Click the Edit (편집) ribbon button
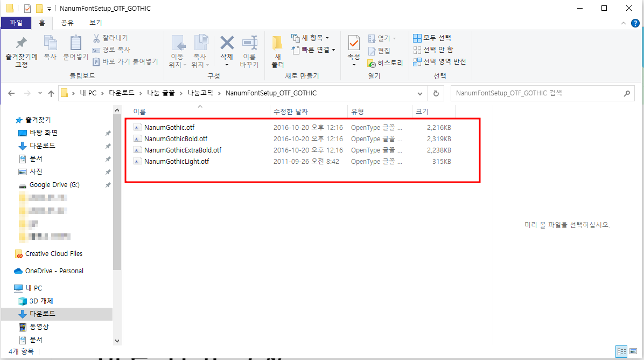The height and width of the screenshot is (360, 644). click(x=379, y=51)
